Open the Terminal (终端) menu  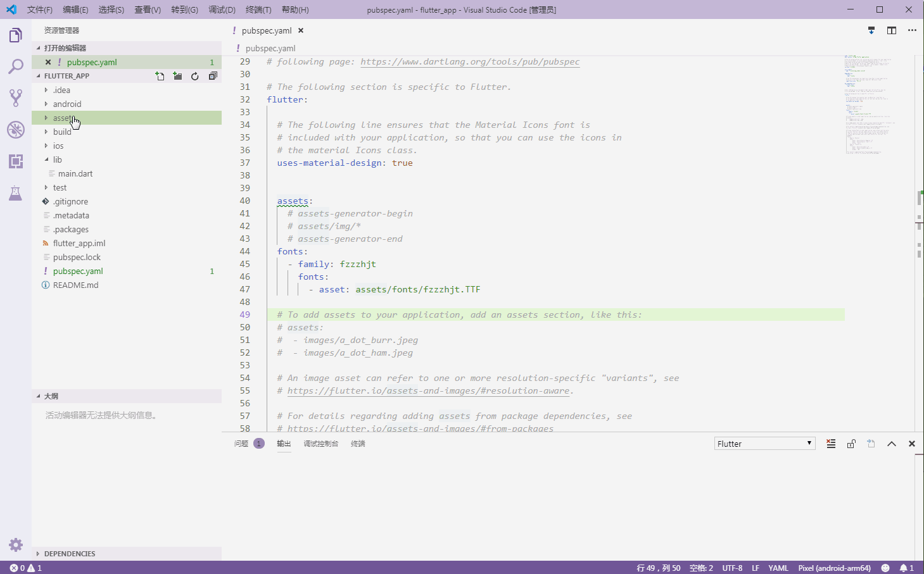(258, 9)
